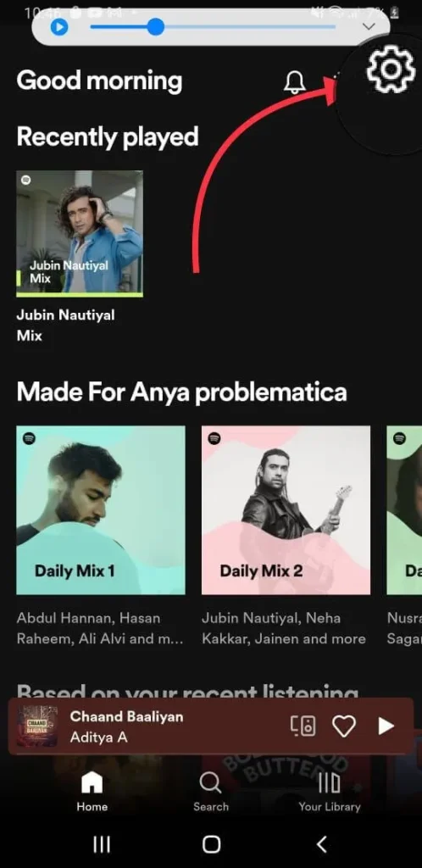Switch to the Your Library tab
The image size is (422, 868).
point(330,792)
